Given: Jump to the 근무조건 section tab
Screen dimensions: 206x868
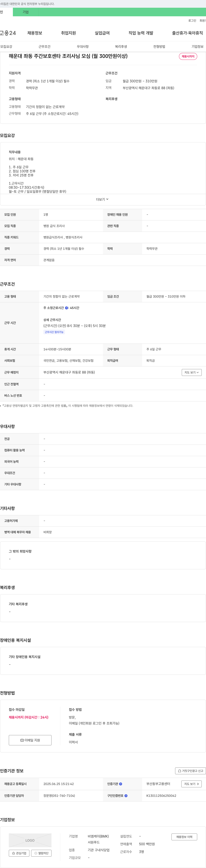Looking at the screenshot, I should click(44, 47).
